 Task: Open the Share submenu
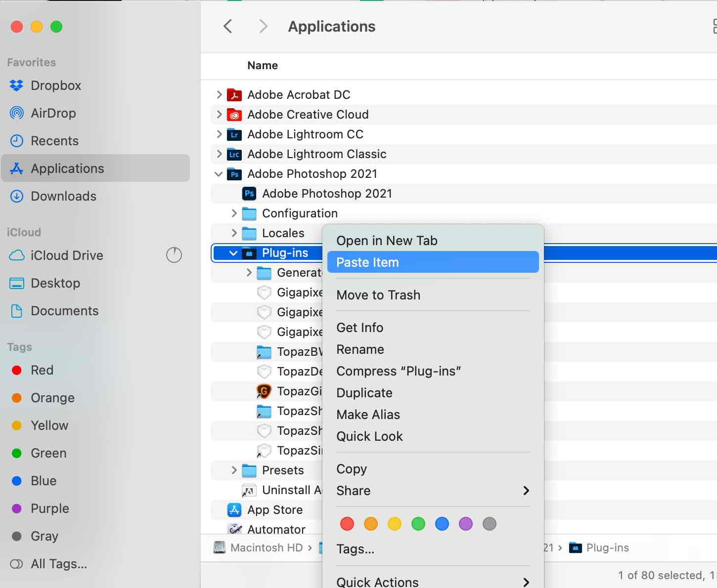pyautogui.click(x=433, y=491)
